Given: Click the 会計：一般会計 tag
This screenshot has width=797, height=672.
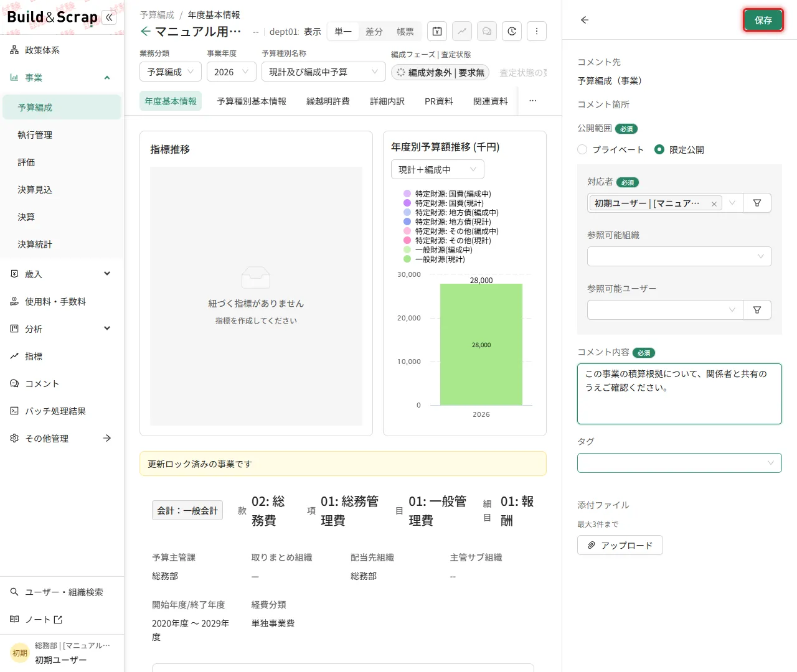Looking at the screenshot, I should point(187,510).
